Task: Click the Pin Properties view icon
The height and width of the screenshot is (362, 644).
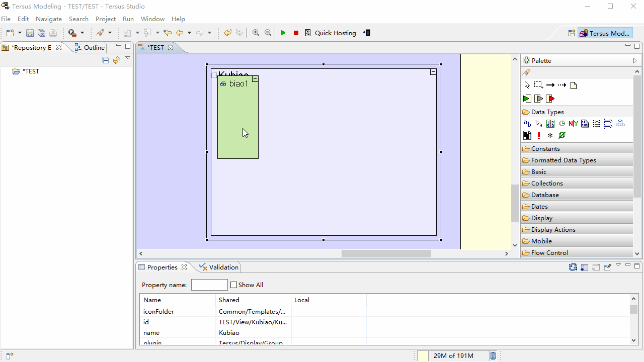Action: tap(607, 267)
